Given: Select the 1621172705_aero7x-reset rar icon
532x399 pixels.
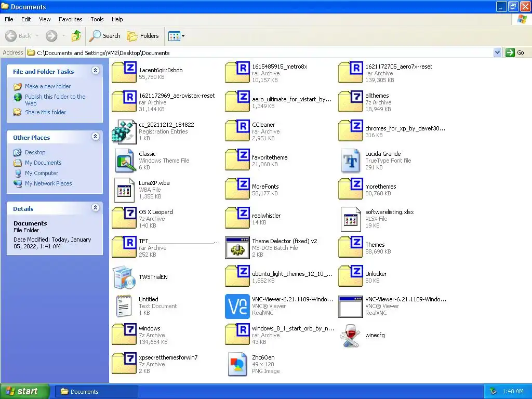Looking at the screenshot, I should click(x=351, y=73).
